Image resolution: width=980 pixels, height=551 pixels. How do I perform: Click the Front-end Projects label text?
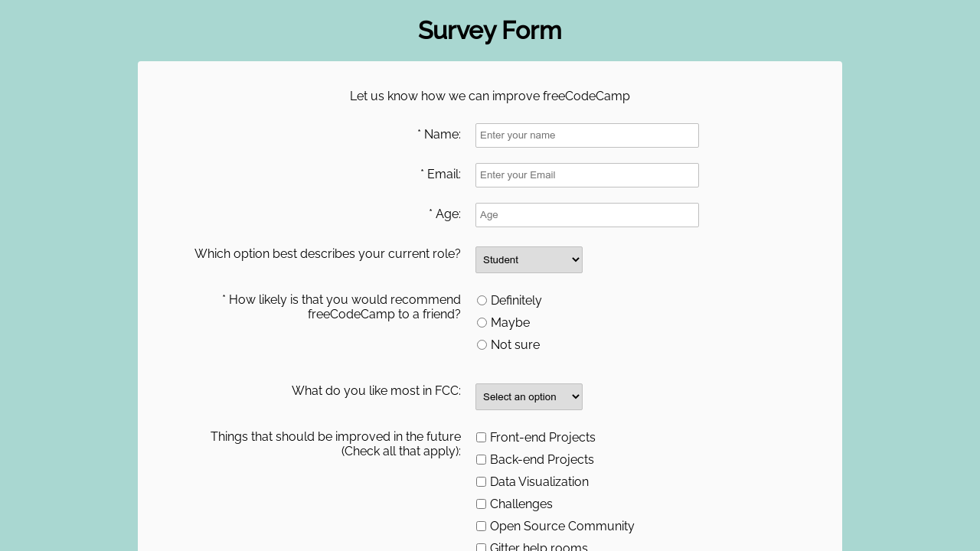click(542, 438)
